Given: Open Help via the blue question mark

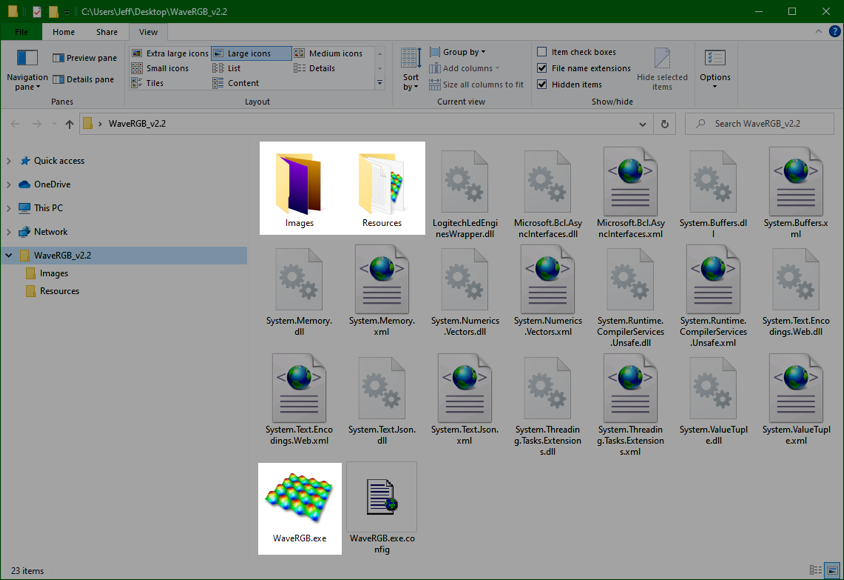Looking at the screenshot, I should tap(834, 32).
